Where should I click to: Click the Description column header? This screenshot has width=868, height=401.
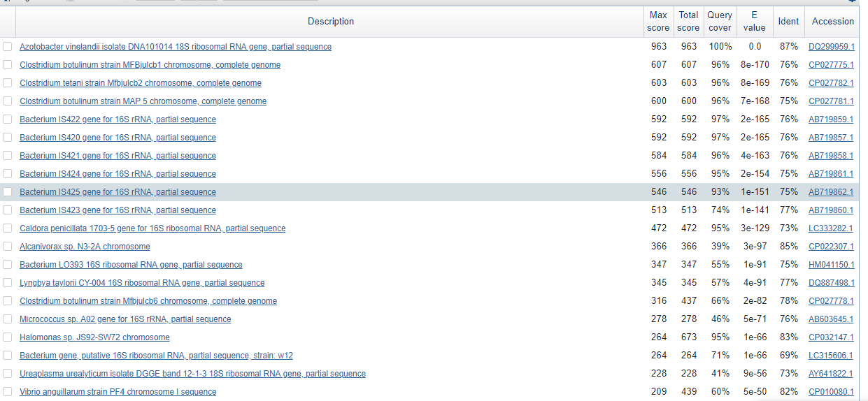331,22
